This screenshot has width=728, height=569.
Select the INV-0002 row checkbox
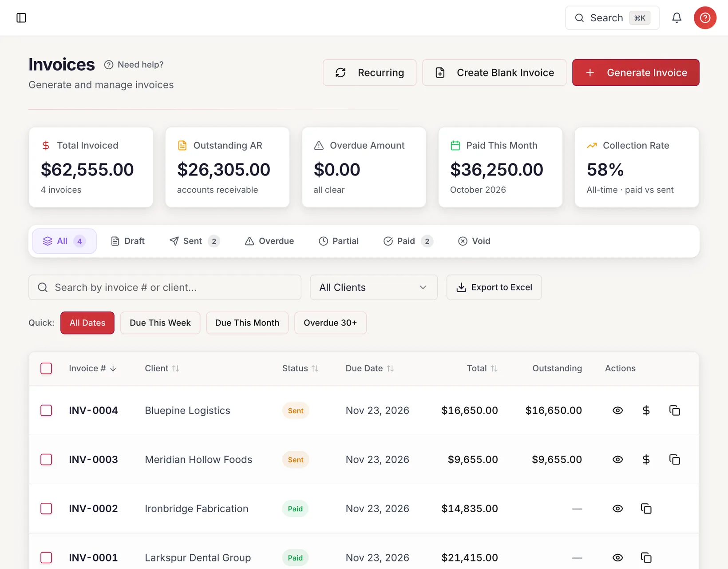coord(46,509)
